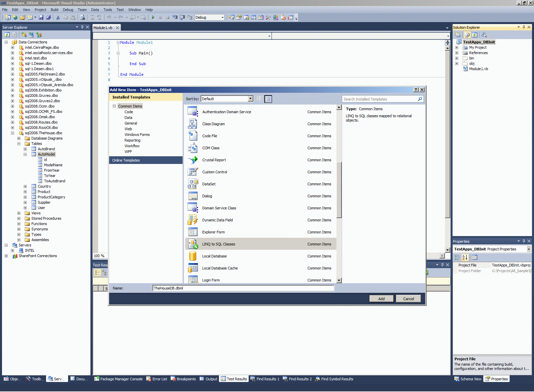534x392 pixels.
Task: Click the Add button in the dialog
Action: (x=381, y=299)
